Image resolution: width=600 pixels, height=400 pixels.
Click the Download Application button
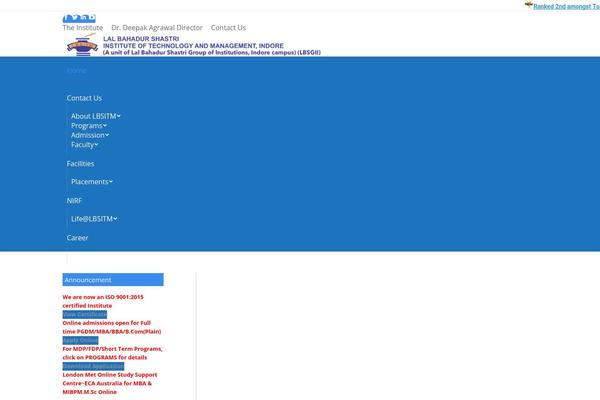pyautogui.click(x=93, y=366)
